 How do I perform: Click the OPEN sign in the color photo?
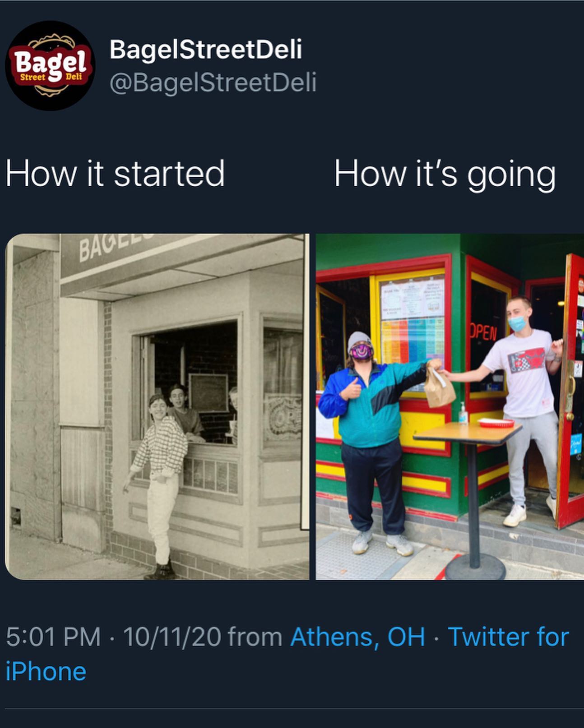pos(482,332)
